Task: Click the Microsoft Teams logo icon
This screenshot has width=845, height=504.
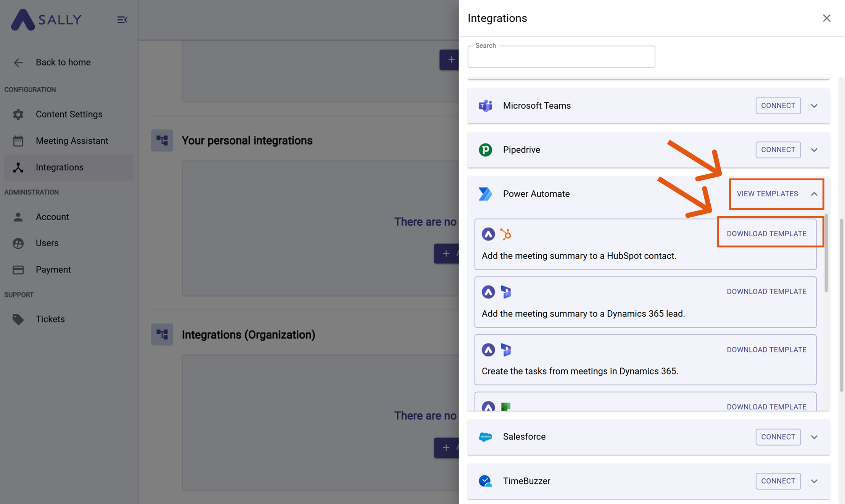Action: click(x=485, y=106)
